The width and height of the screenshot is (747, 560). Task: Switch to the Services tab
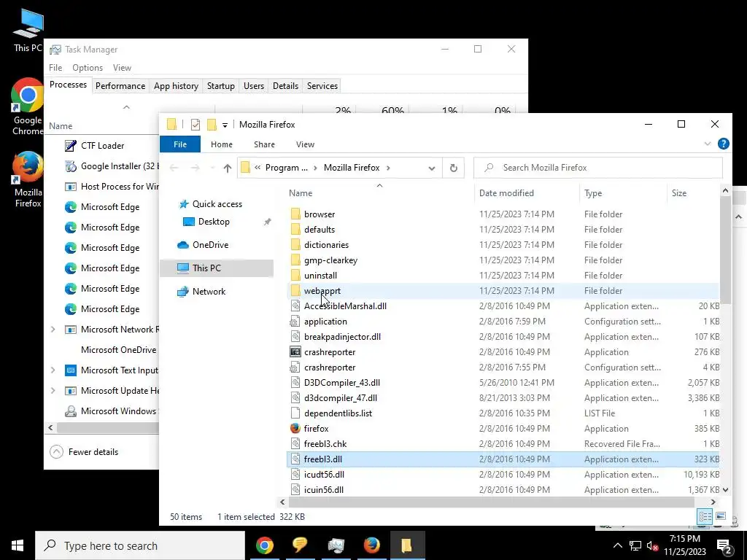pos(322,86)
